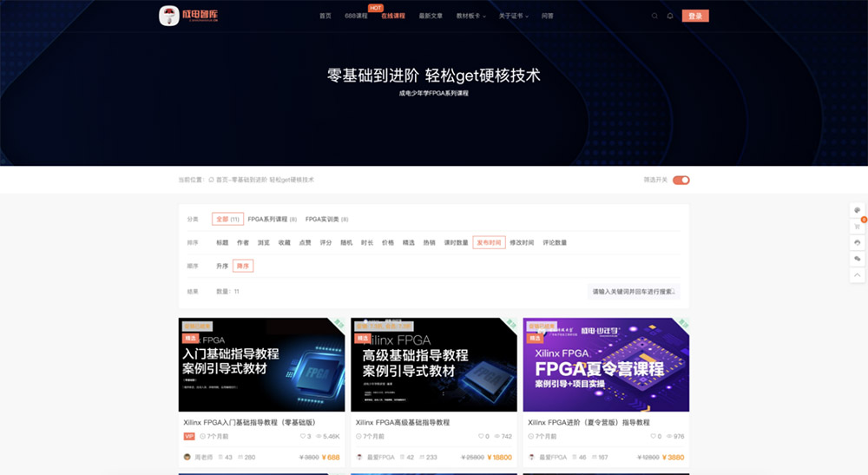The image size is (868, 475).
Task: Click the customer service headset icon
Action: 857,242
